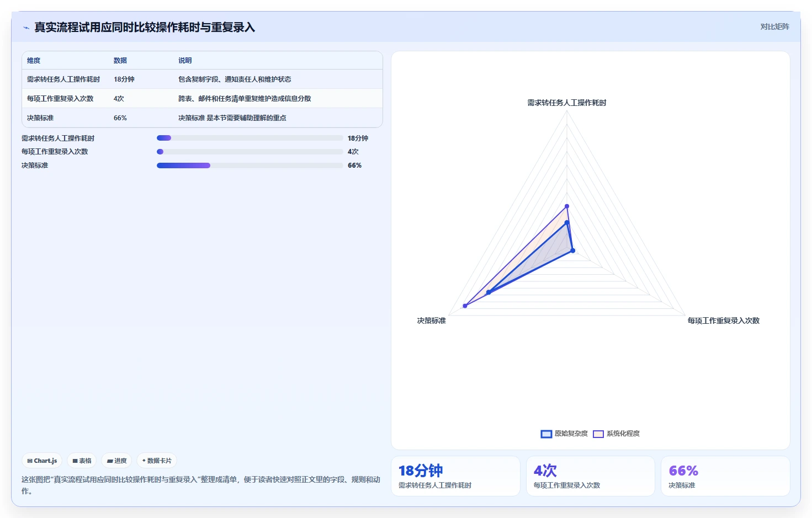The image size is (812, 518).
Task: Select the 数据卡片 tag chip
Action: pyautogui.click(x=157, y=461)
